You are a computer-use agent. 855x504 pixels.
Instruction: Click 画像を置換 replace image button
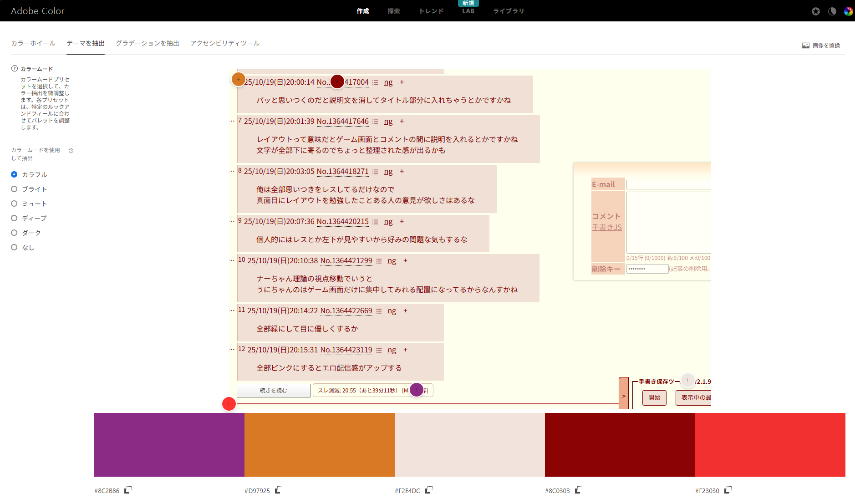(x=821, y=46)
